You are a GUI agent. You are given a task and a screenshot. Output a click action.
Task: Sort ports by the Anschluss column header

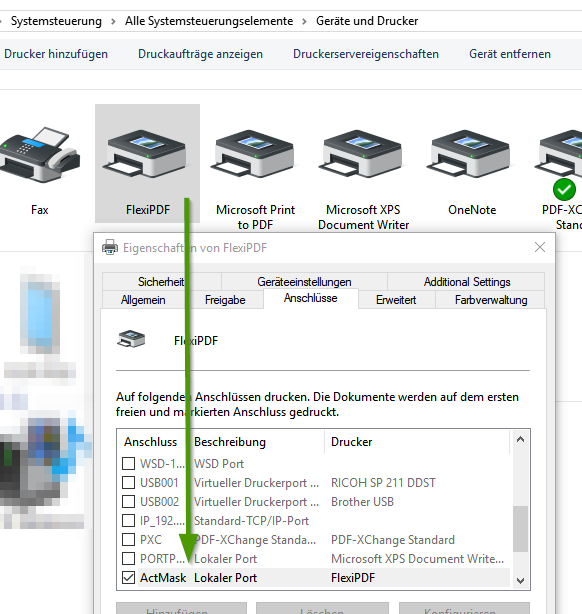tap(150, 442)
